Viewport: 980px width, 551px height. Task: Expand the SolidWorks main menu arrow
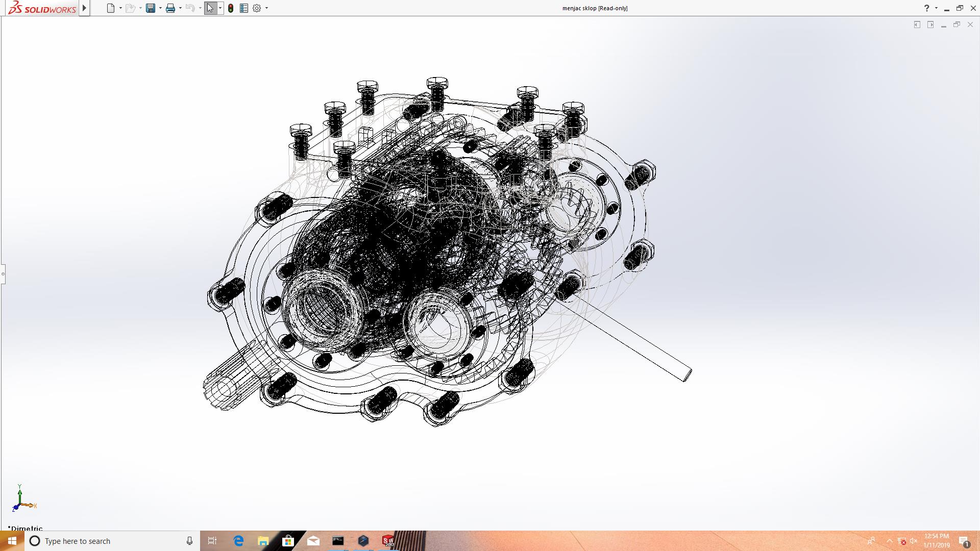click(x=85, y=8)
